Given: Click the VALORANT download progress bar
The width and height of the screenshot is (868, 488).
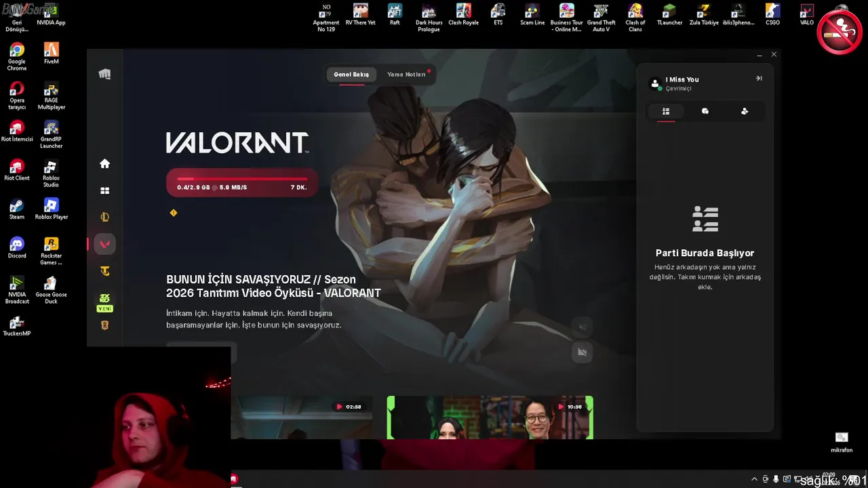Looking at the screenshot, I should [242, 182].
